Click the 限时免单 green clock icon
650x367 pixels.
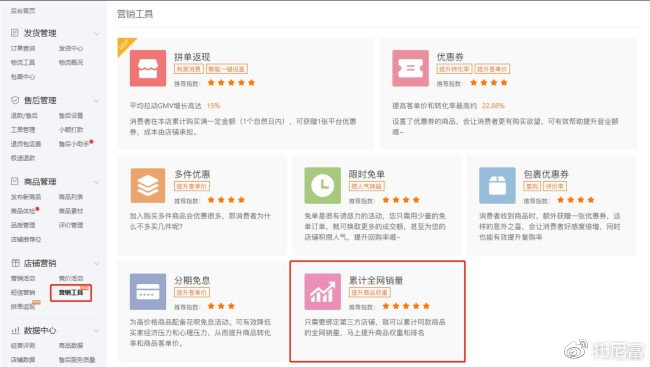click(323, 185)
